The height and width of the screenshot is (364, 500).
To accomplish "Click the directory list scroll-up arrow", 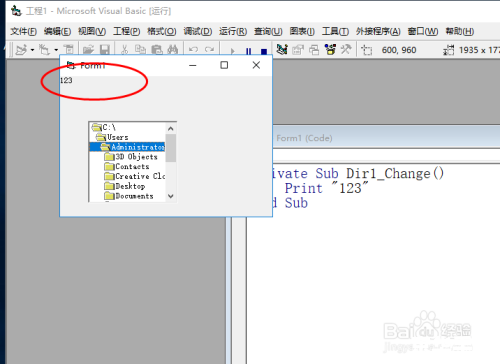I will tap(171, 129).
